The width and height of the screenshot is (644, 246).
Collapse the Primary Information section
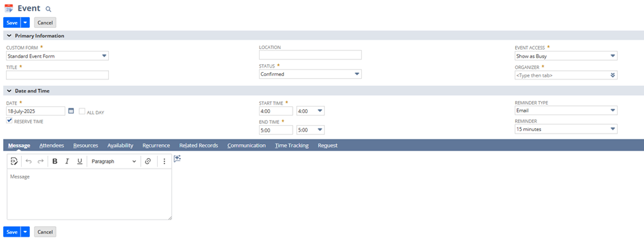[9, 36]
